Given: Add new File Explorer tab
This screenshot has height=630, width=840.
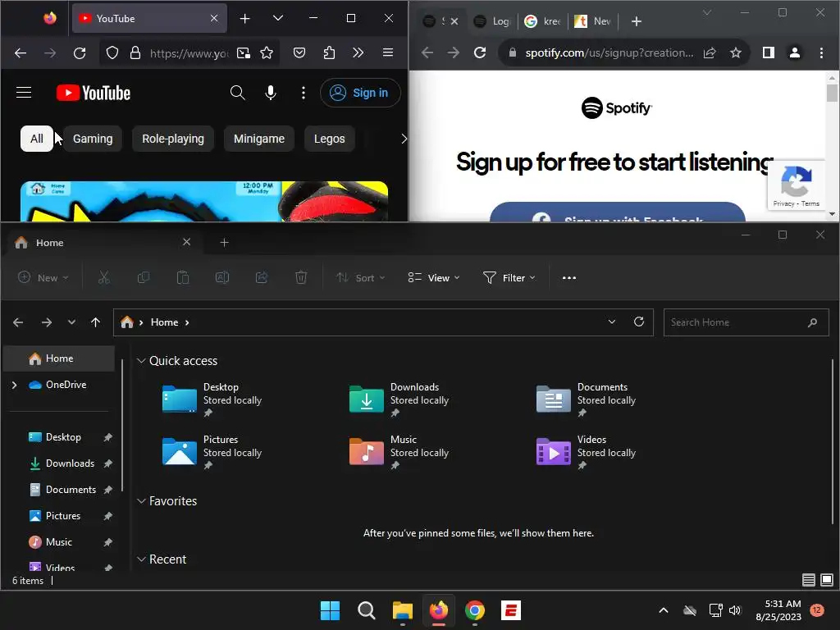Looking at the screenshot, I should (x=225, y=243).
